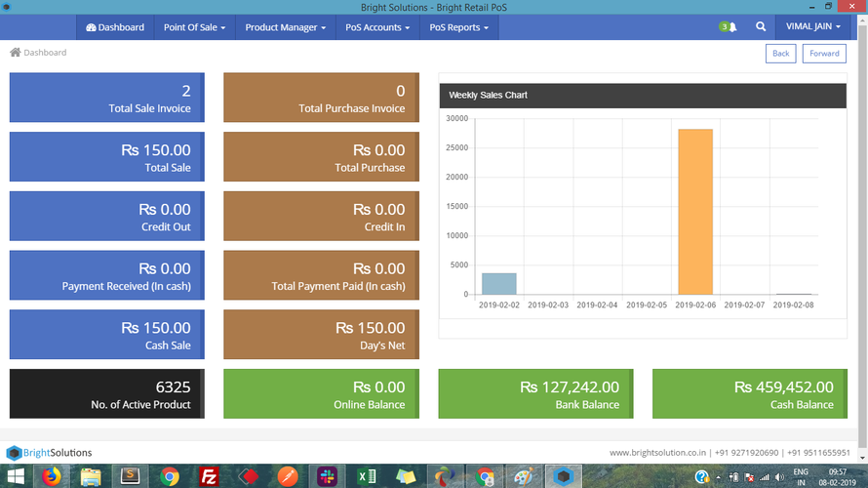
Task: Click the vertical scrollbar down arrow
Action: (862, 458)
